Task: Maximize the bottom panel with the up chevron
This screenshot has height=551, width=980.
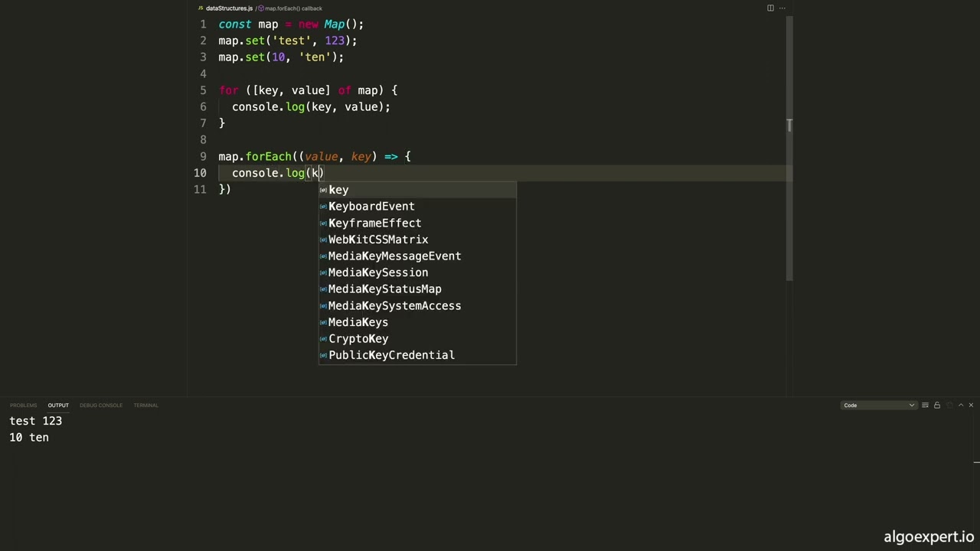Action: click(x=961, y=405)
